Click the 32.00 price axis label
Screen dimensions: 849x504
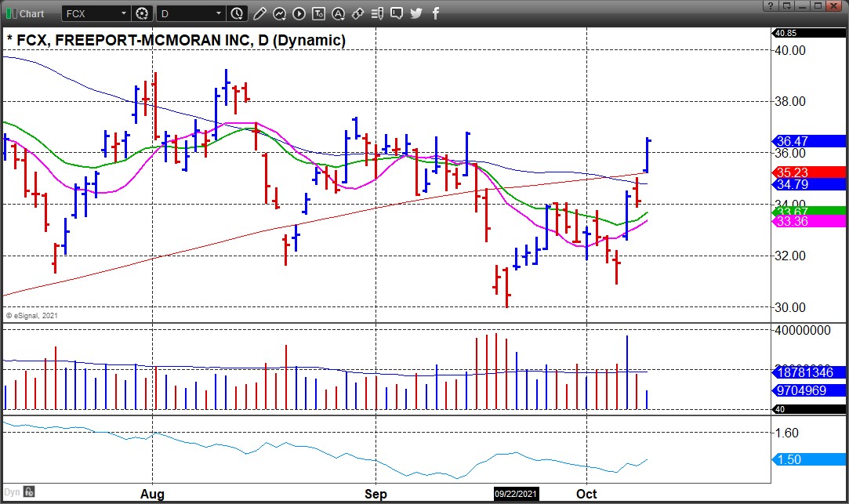point(790,256)
